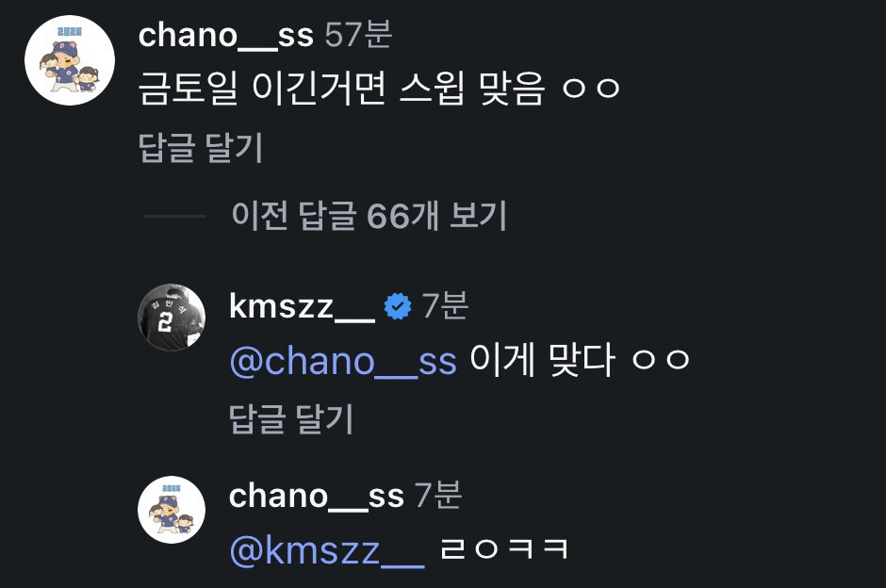
Task: Open chano__ss avatar on the bottom reply
Action: 172,510
